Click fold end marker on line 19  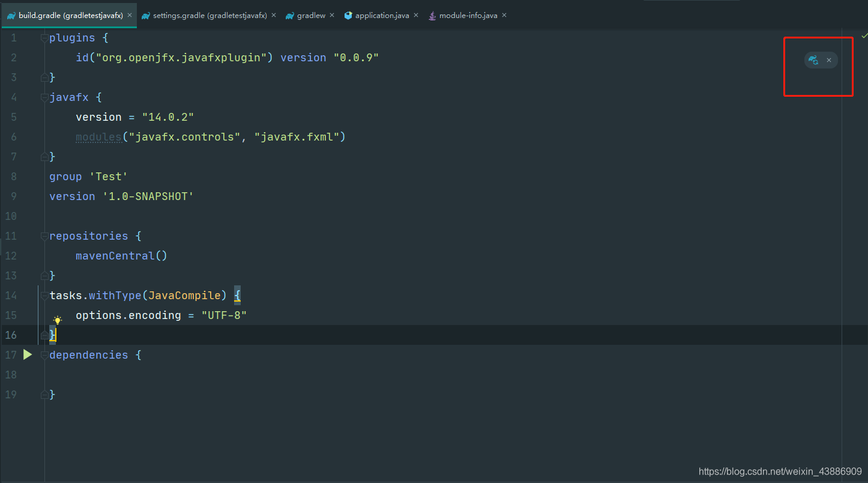point(44,395)
